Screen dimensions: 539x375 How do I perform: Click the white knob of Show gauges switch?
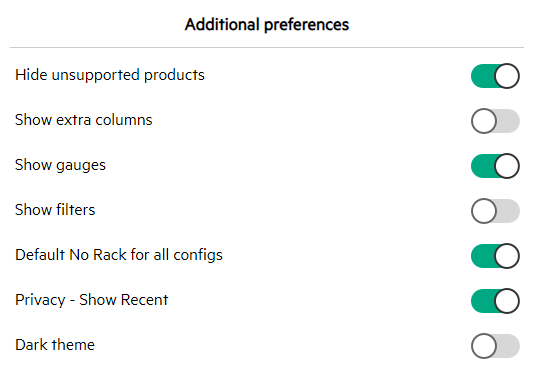[x=507, y=166]
